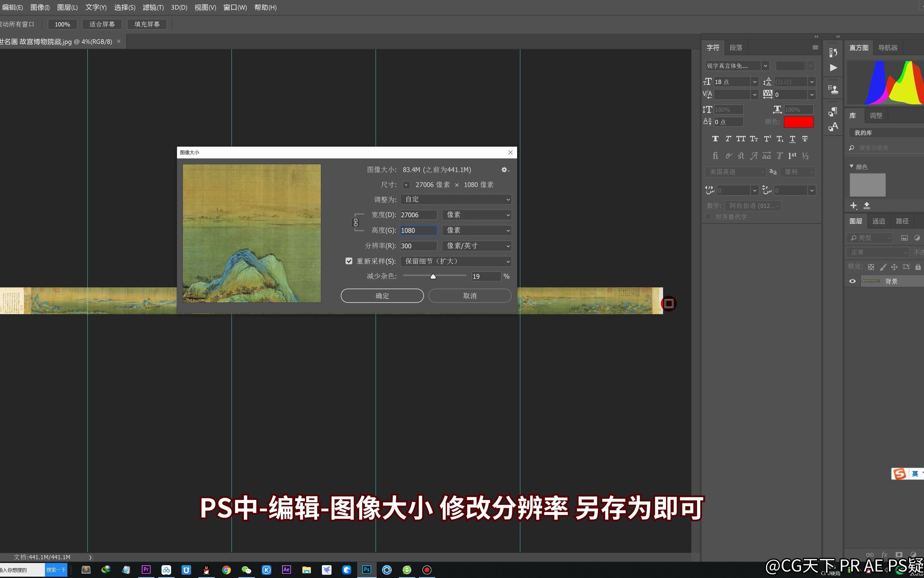
Task: Open the font size 18 点 dropdown
Action: [754, 82]
